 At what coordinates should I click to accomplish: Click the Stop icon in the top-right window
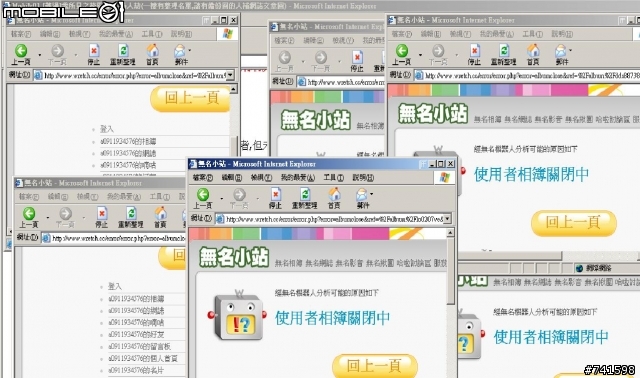point(475,51)
